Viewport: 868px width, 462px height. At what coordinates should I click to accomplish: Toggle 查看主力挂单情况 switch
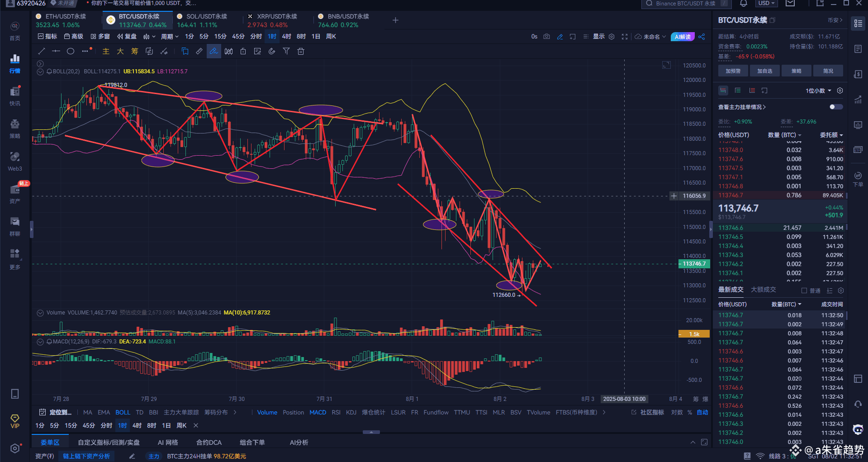(836, 107)
